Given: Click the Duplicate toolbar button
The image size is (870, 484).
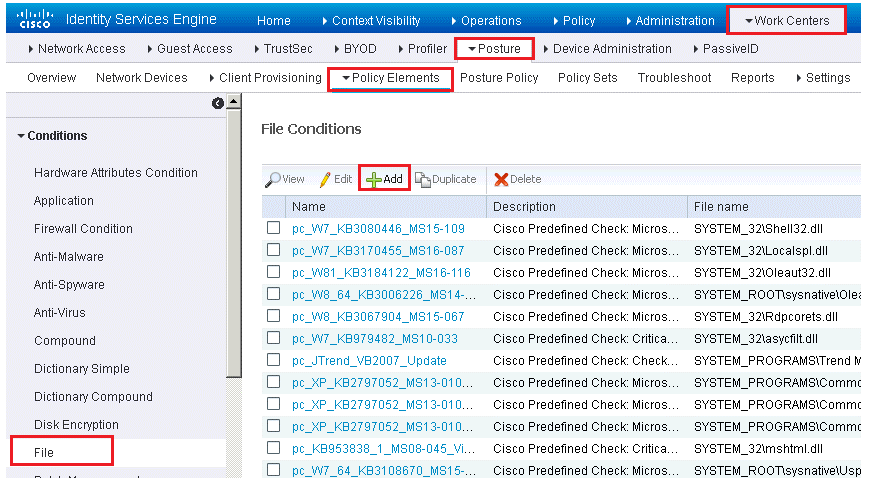Looking at the screenshot, I should tap(446, 179).
